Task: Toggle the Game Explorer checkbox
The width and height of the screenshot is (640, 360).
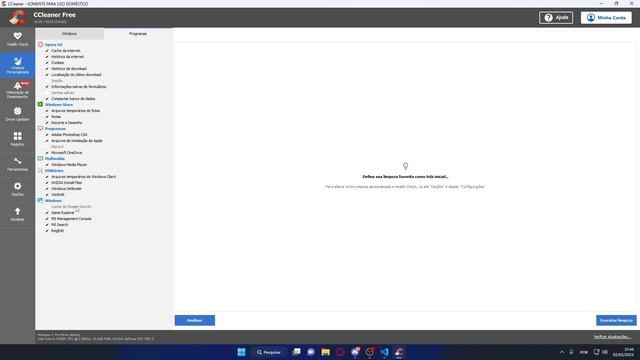Action: [x=47, y=213]
